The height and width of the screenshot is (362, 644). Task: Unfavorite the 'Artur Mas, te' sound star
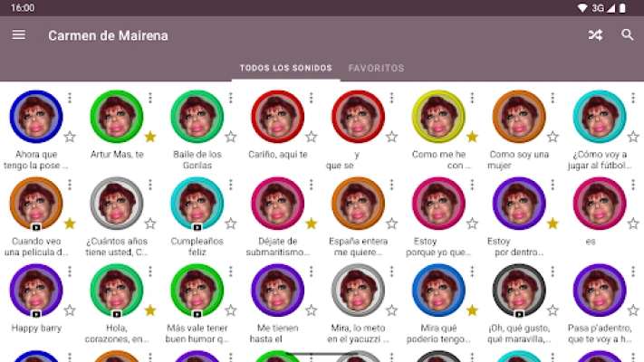pos(150,137)
